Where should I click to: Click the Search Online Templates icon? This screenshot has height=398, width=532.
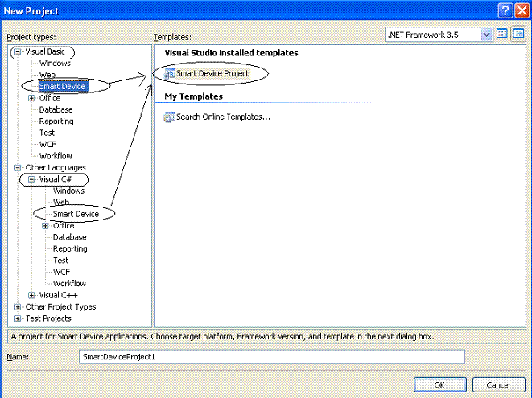pyautogui.click(x=169, y=117)
